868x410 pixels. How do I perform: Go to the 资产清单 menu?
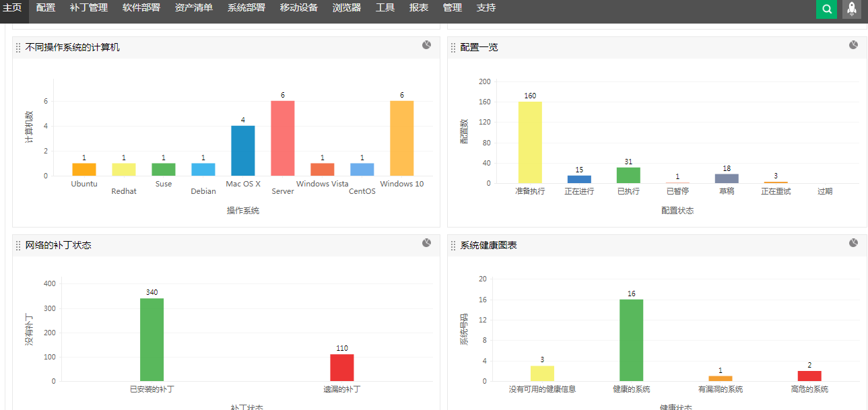pos(194,8)
